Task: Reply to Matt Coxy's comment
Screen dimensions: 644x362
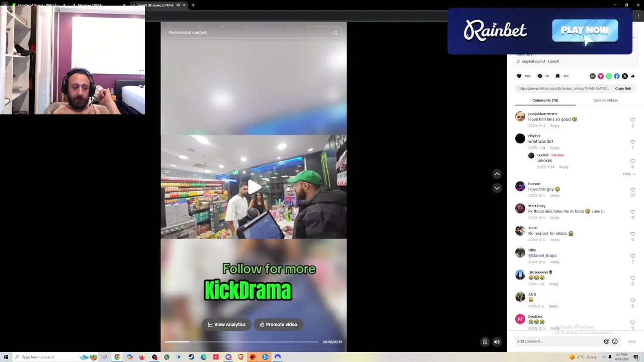Action: pos(554,218)
